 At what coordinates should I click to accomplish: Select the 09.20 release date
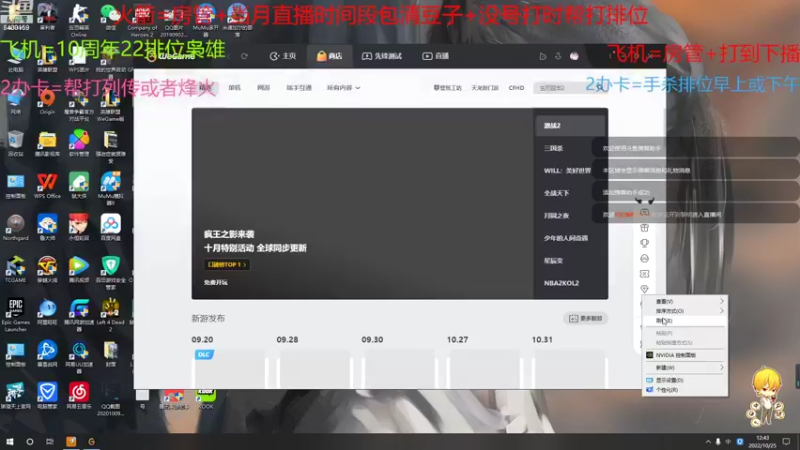point(203,340)
